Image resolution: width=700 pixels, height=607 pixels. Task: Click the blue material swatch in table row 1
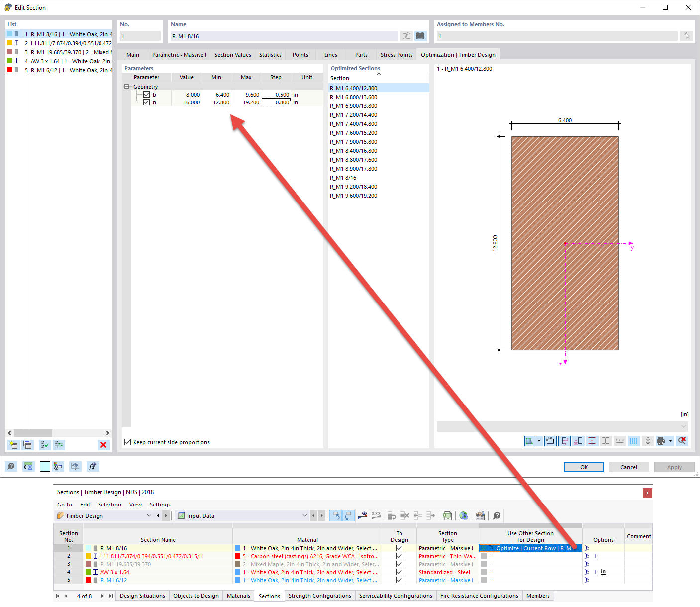(237, 548)
